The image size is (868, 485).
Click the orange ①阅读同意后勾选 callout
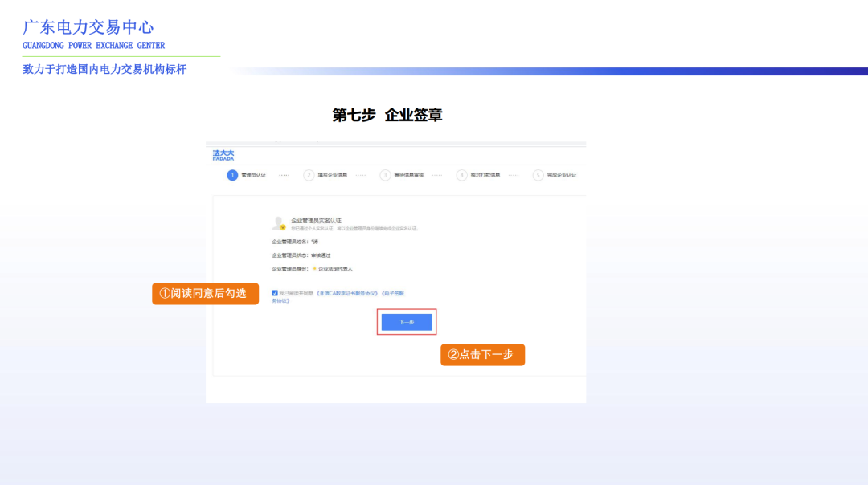click(205, 294)
